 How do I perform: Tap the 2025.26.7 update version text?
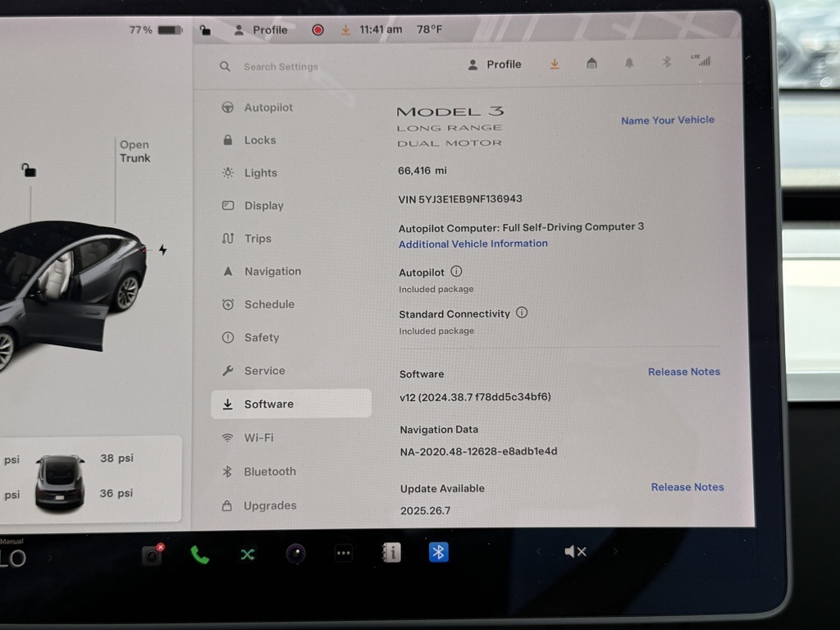click(426, 510)
